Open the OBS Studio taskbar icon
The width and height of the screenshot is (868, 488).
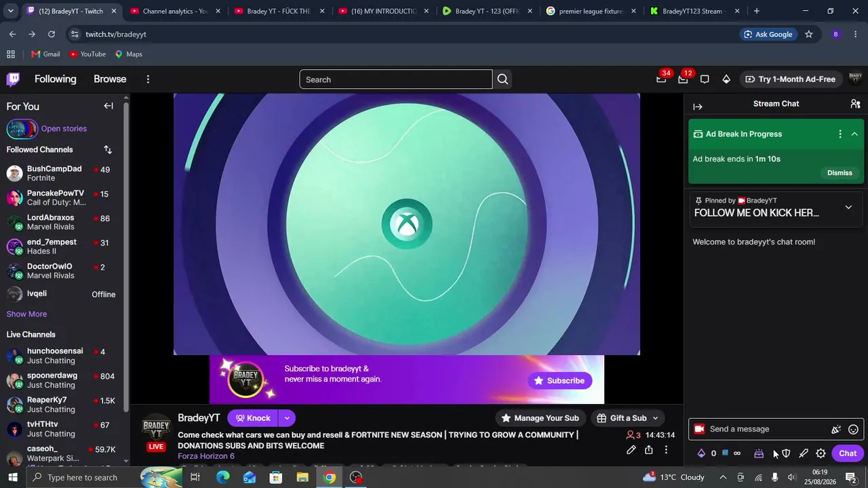coord(356,478)
